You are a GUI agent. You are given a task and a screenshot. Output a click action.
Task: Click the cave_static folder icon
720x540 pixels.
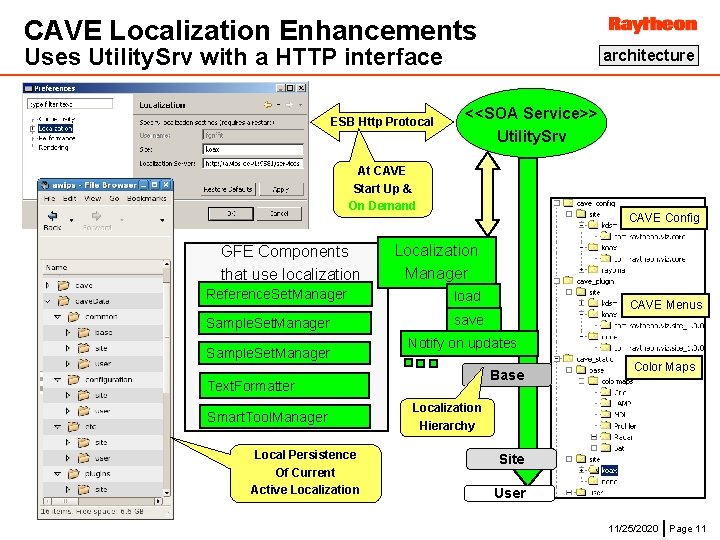click(x=568, y=358)
